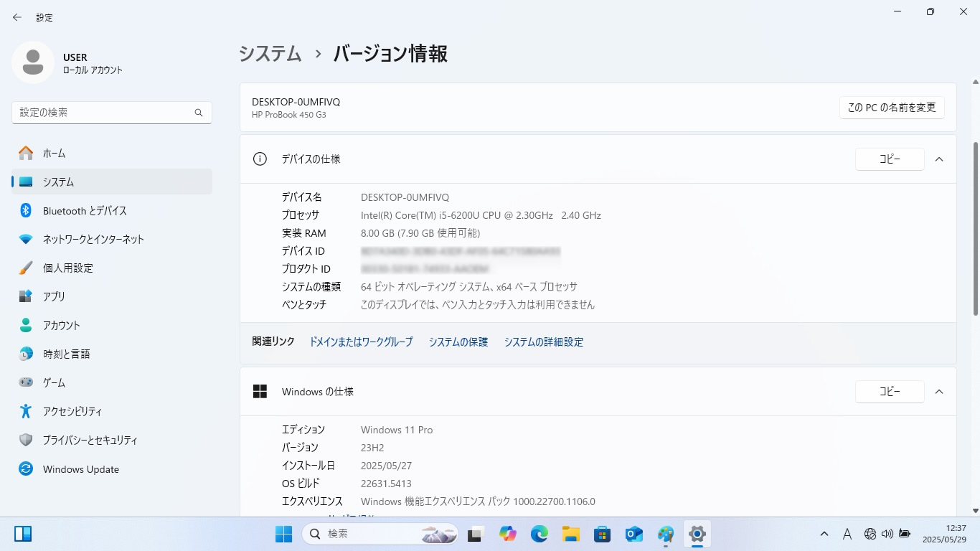Viewport: 980px width, 551px height.
Task: Click the scrollbar down arrow at bottom
Action: click(975, 511)
